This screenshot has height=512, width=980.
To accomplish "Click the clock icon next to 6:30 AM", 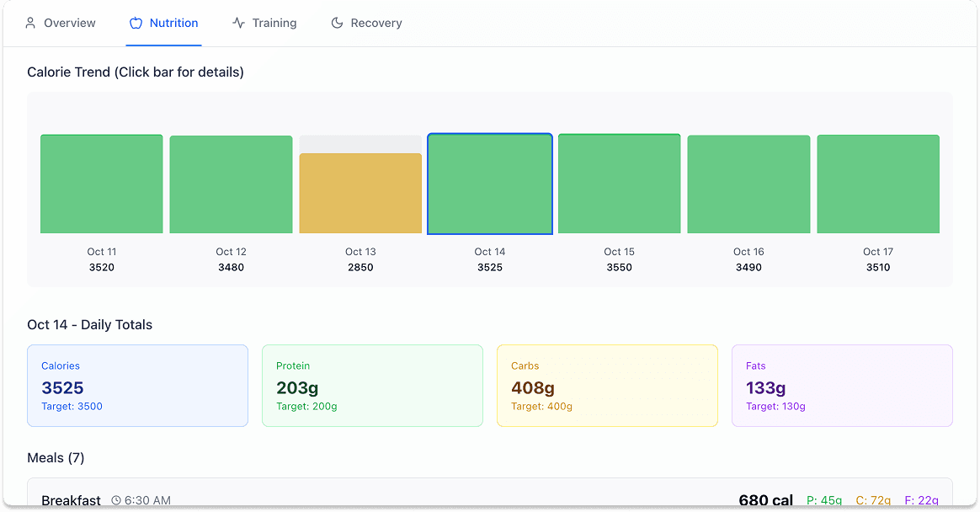I will click(x=116, y=500).
